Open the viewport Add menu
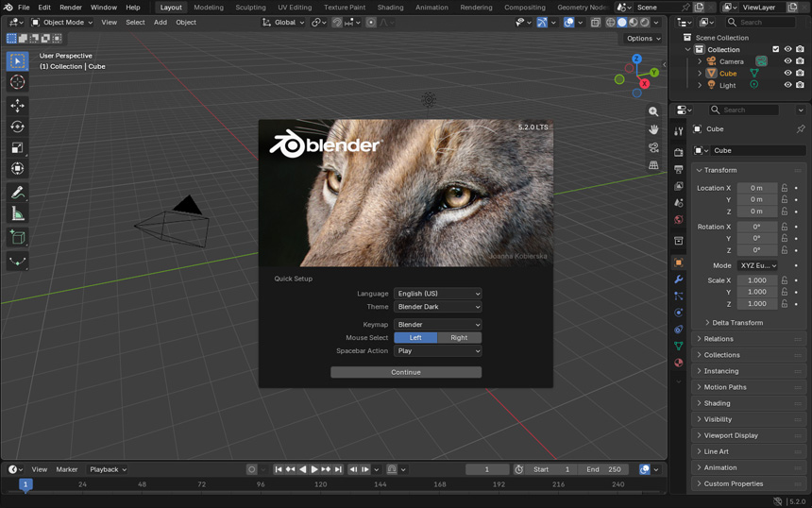Image resolution: width=812 pixels, height=508 pixels. [161, 23]
